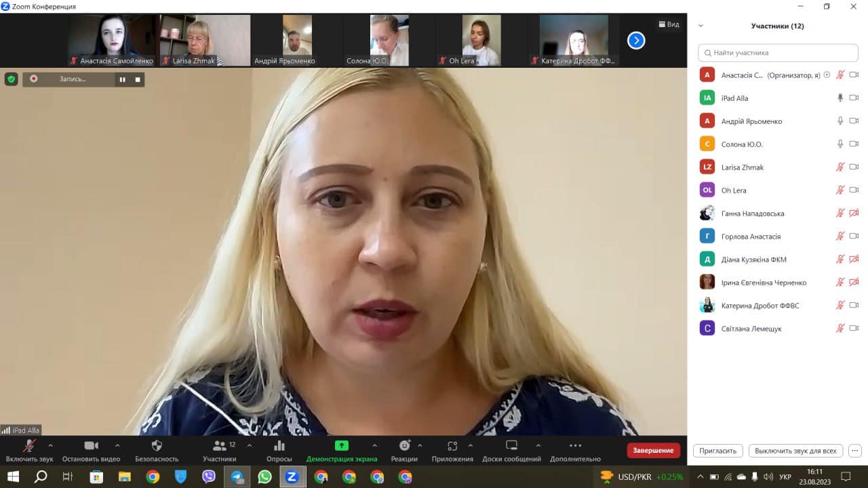The height and width of the screenshot is (488, 868).
Task: Select Горлова Анастасія in participants list
Action: click(x=778, y=237)
